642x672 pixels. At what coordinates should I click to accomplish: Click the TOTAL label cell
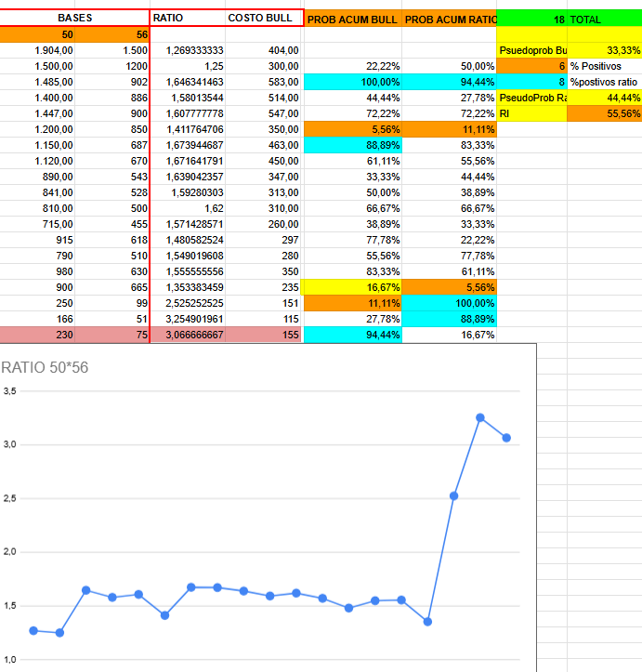604,20
